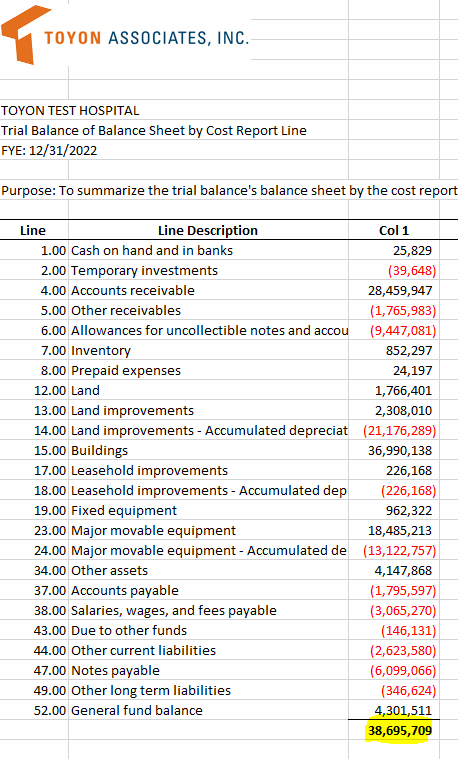This screenshot has height=759, width=458.
Task: Select 'Cash on hand and in banks' cell
Action: 208,250
